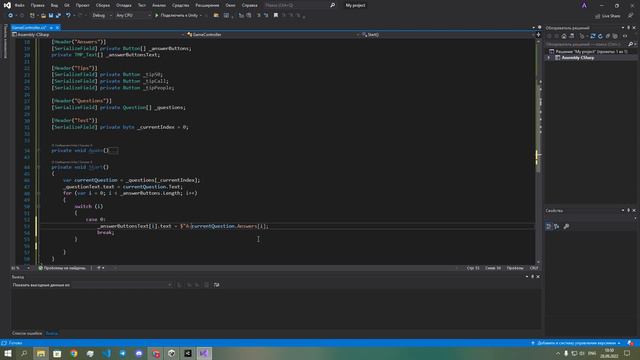Click the navigate backward circle icon
Viewport: 640px width, 360px height.
(10, 16)
